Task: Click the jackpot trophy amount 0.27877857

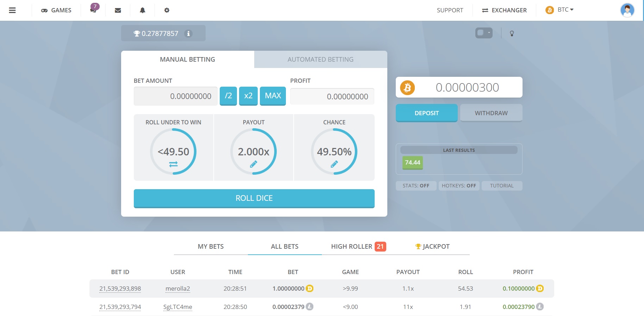Action: click(x=156, y=33)
